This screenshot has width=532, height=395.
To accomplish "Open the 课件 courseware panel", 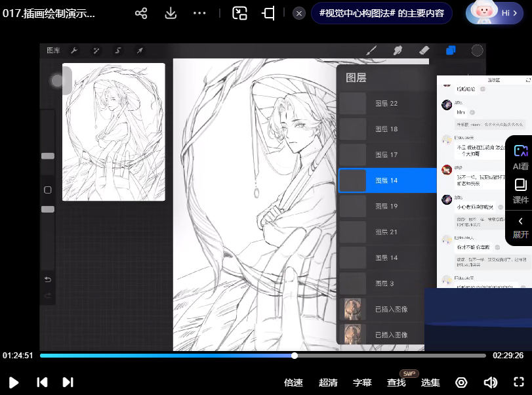I will point(520,191).
